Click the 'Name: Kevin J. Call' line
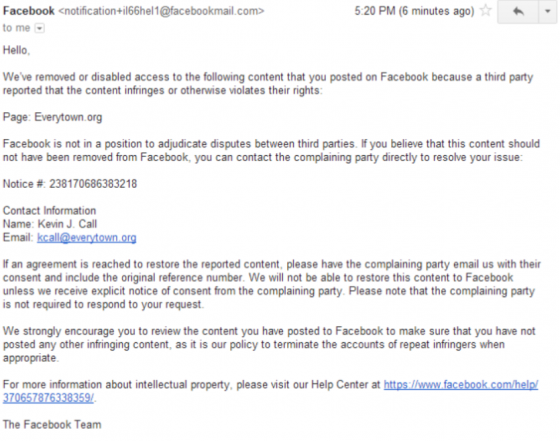Screen dimensions: 560x441 (50, 224)
